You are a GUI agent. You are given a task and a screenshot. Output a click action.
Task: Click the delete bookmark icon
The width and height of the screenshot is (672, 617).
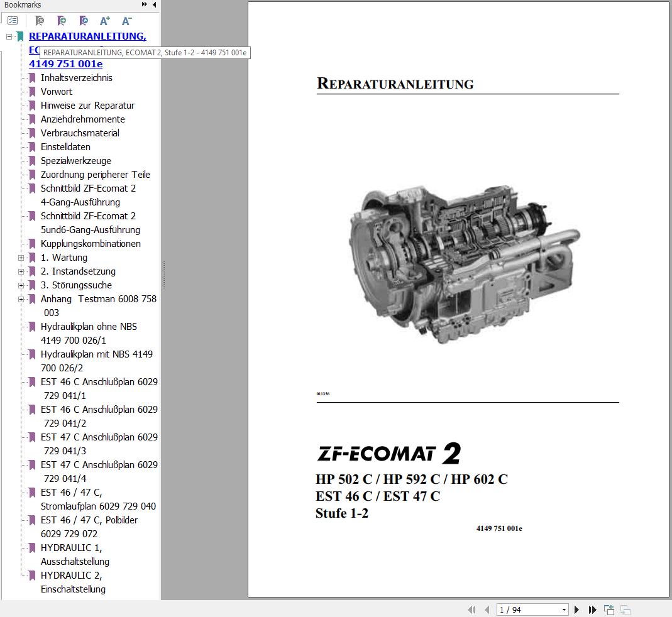(39, 20)
